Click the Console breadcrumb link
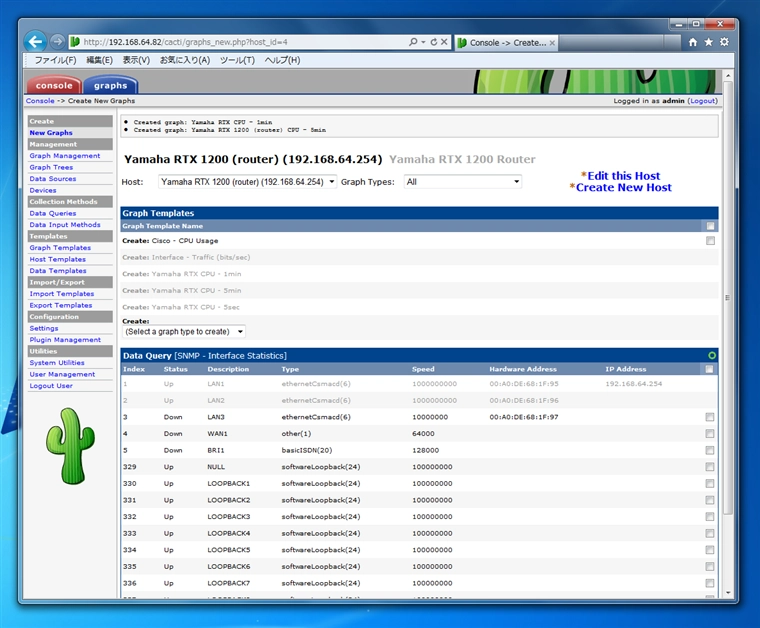Screen dimensions: 760x628 (x=40, y=101)
